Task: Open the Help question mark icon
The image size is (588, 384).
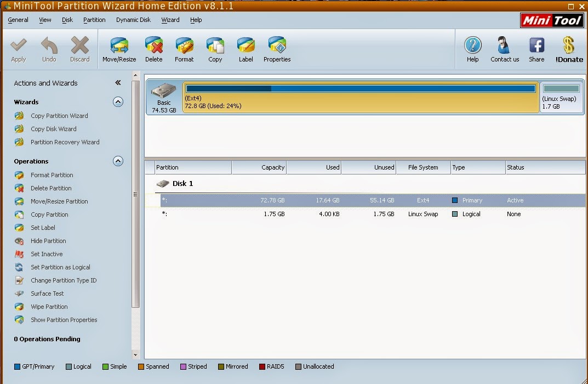Action: 472,49
